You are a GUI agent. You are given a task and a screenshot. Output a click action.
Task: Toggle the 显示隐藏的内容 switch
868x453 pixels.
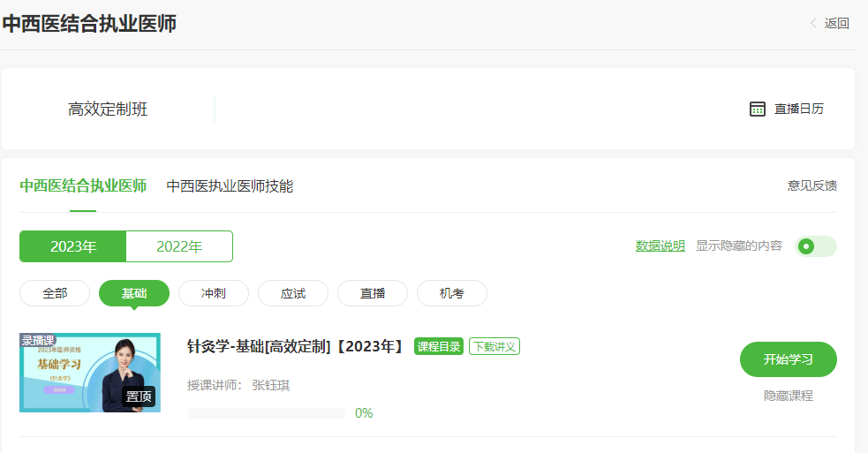pos(816,246)
